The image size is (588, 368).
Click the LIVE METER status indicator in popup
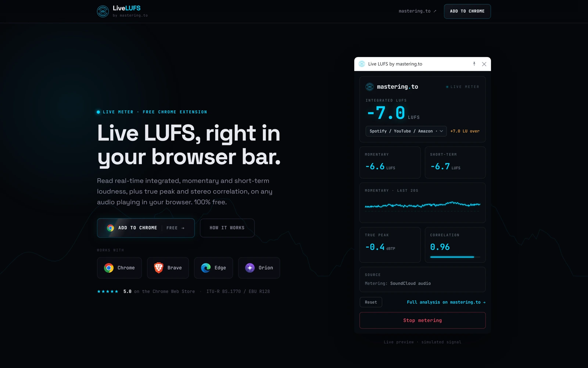(x=463, y=87)
